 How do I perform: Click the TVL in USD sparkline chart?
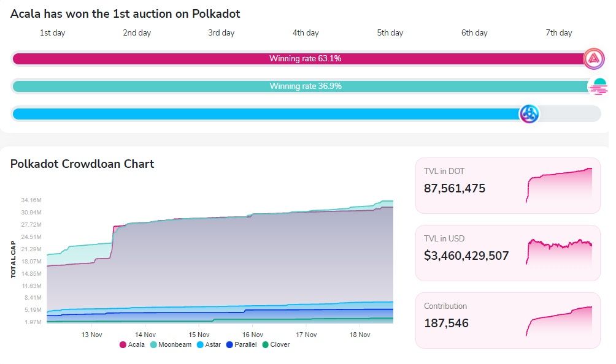tap(558, 252)
